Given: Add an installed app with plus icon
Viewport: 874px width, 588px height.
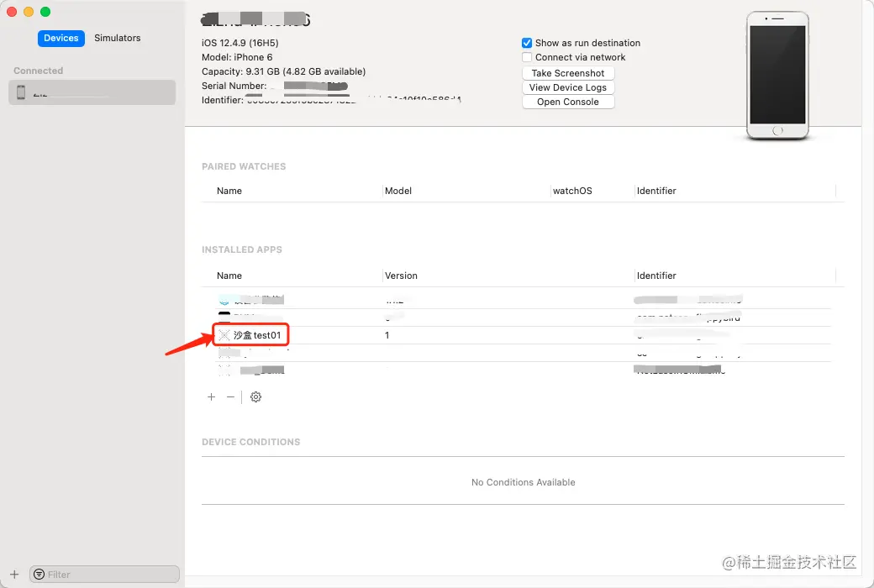Looking at the screenshot, I should click(x=211, y=396).
